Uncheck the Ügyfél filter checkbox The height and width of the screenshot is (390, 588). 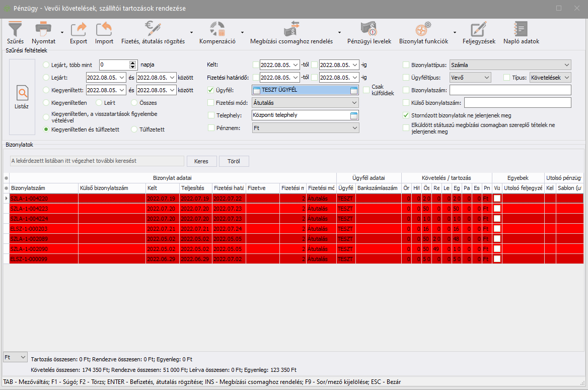[x=211, y=90]
